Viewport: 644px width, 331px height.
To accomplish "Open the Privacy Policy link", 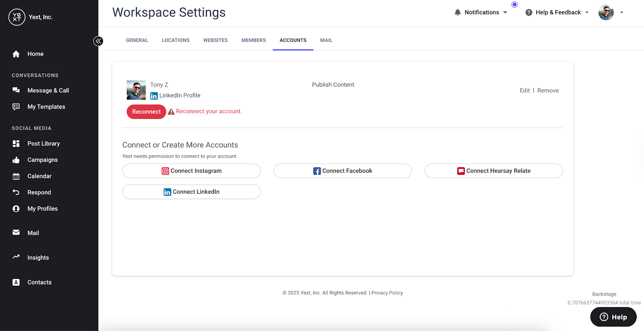I will pyautogui.click(x=387, y=293).
